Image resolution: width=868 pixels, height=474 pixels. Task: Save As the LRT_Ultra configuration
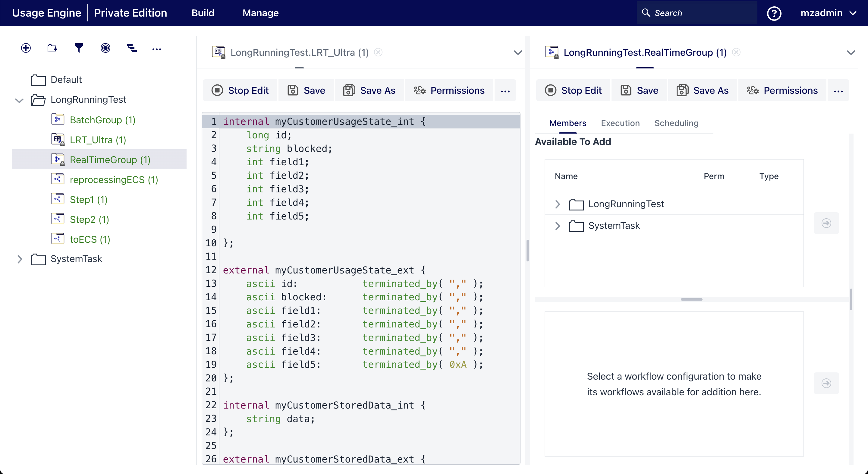pos(369,90)
